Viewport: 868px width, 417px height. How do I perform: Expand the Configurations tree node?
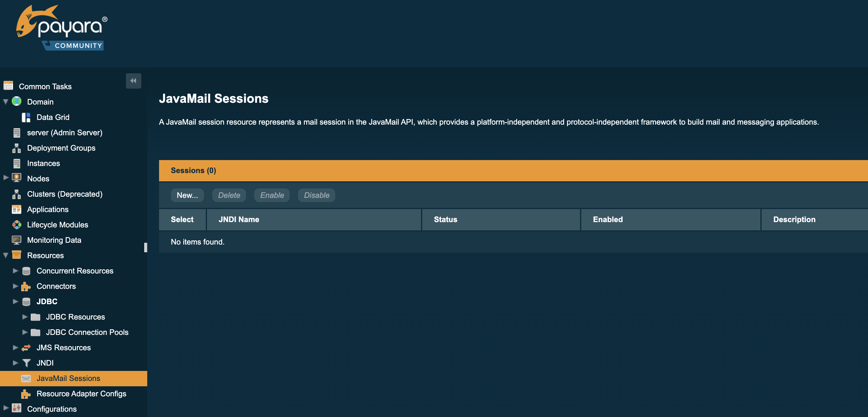coord(6,408)
